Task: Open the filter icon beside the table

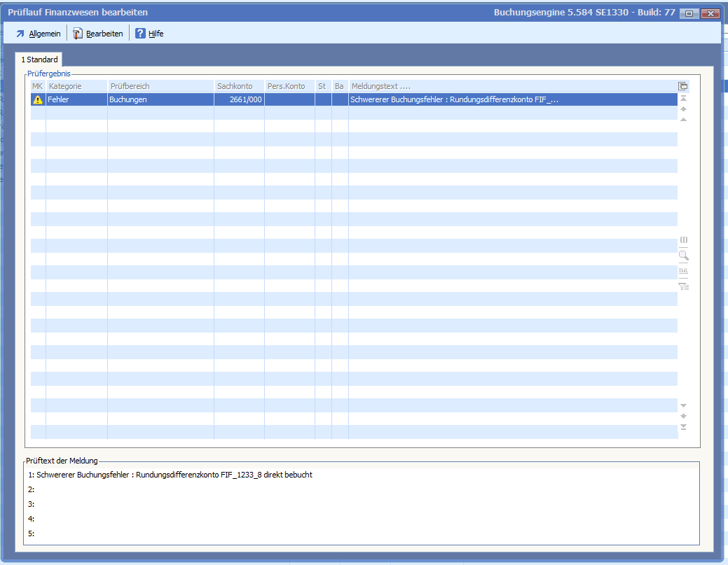Action: click(x=683, y=286)
